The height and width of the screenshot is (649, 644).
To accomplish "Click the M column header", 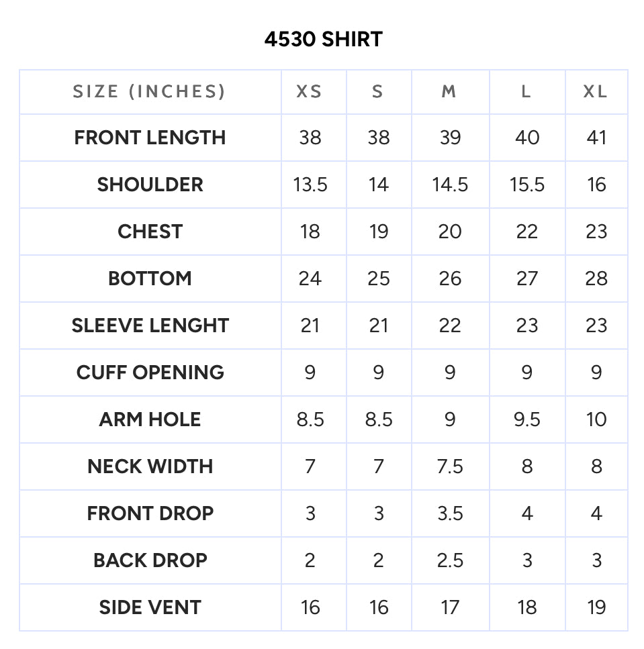I will tap(449, 91).
